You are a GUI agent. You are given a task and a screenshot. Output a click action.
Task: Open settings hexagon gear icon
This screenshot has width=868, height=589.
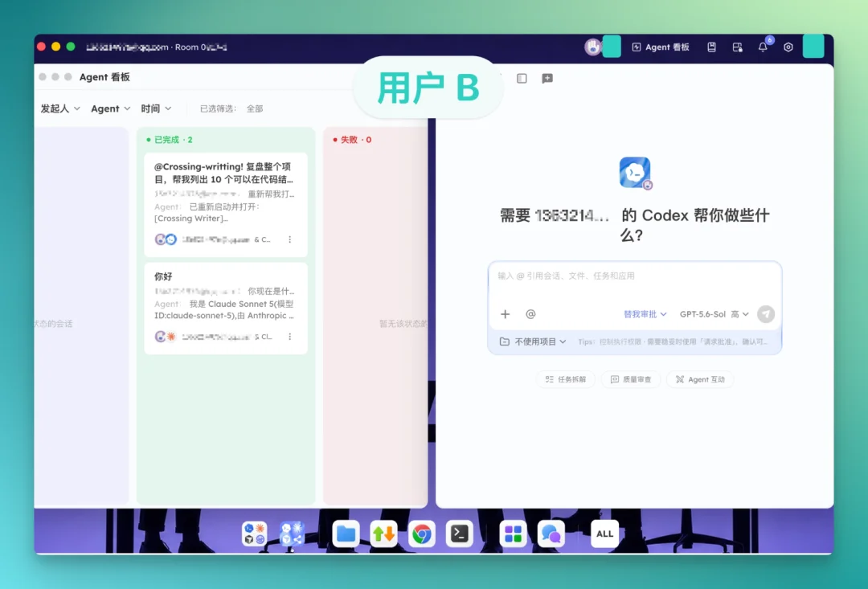[788, 47]
